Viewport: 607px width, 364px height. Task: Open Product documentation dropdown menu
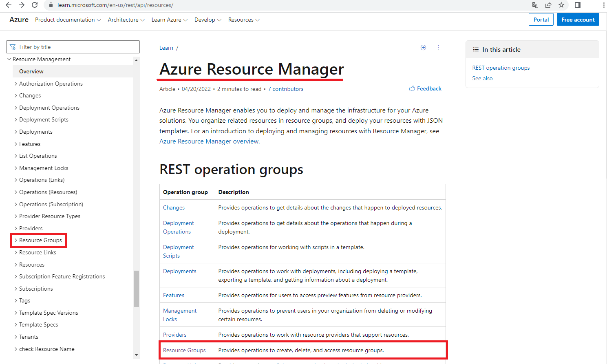(68, 20)
